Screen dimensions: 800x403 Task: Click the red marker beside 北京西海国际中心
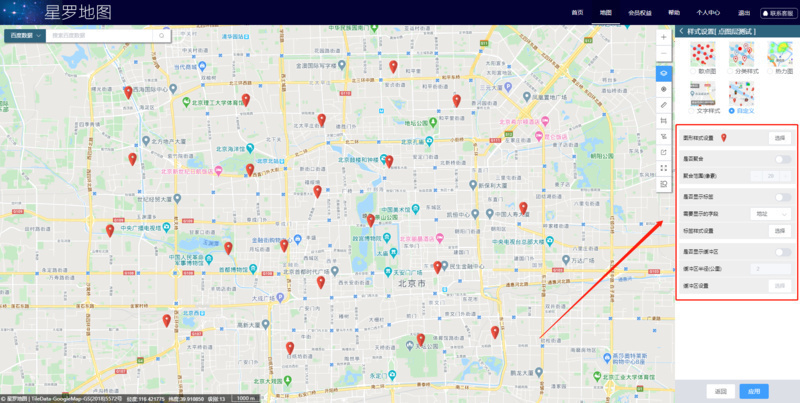coord(128,92)
